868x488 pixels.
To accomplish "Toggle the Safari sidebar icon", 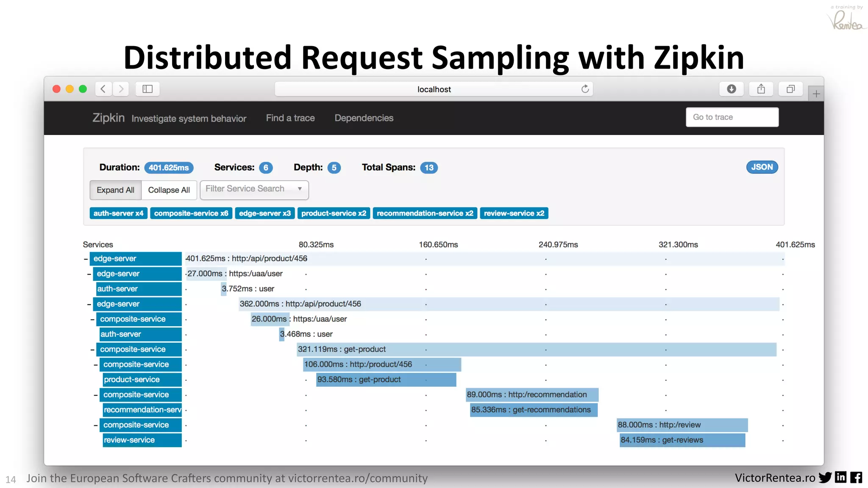I will click(147, 89).
